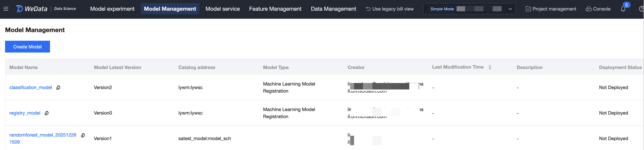Use legacy bill view

click(390, 9)
